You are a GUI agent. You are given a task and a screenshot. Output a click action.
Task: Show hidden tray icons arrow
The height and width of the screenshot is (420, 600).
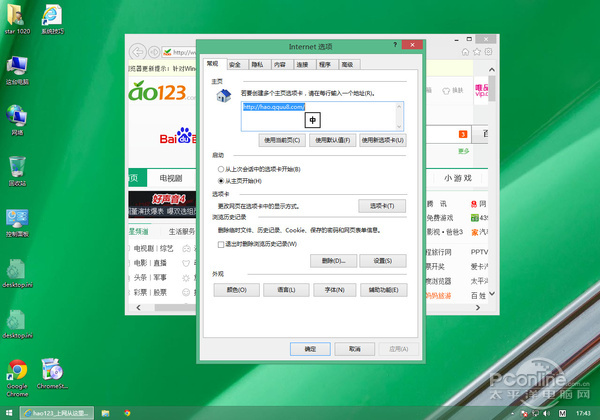512,413
